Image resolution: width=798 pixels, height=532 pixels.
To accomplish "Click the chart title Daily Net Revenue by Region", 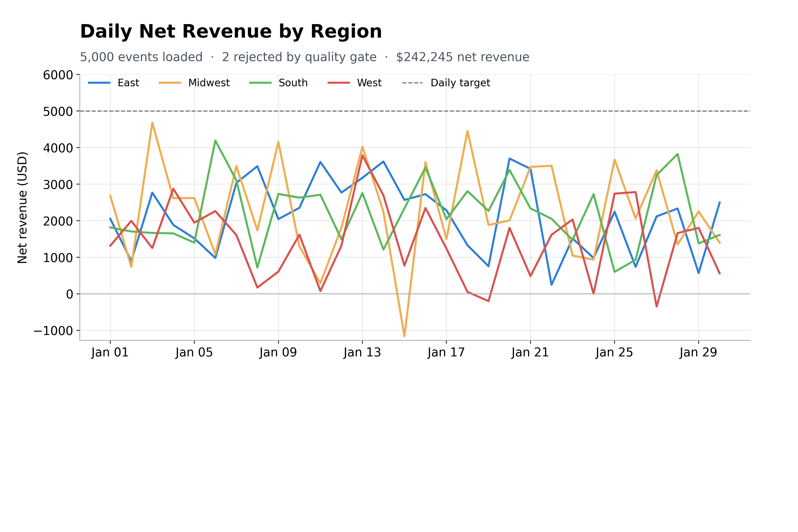I will (231, 32).
